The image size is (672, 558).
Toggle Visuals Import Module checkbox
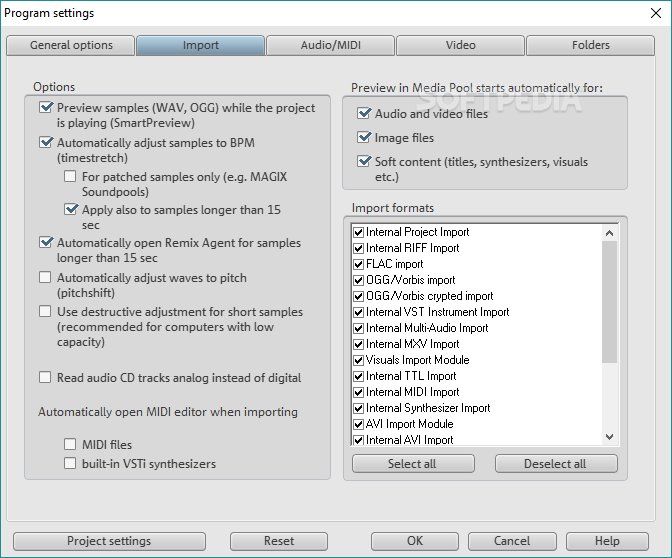[358, 360]
